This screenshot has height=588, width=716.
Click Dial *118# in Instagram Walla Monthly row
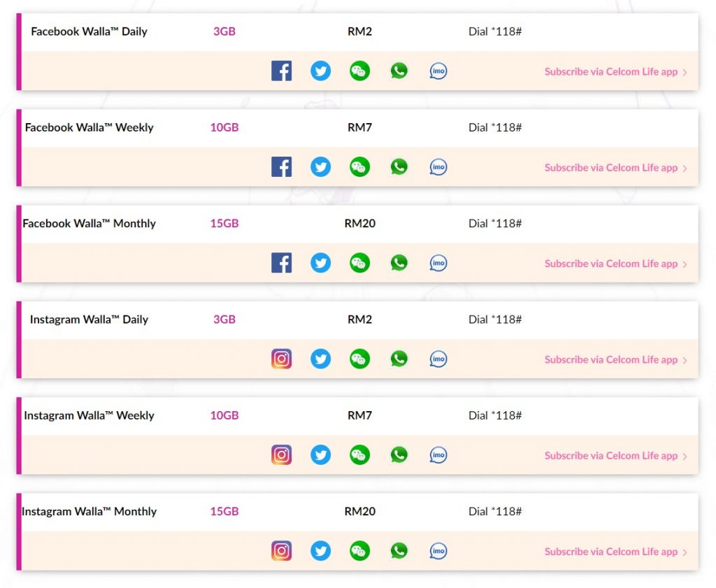[495, 511]
